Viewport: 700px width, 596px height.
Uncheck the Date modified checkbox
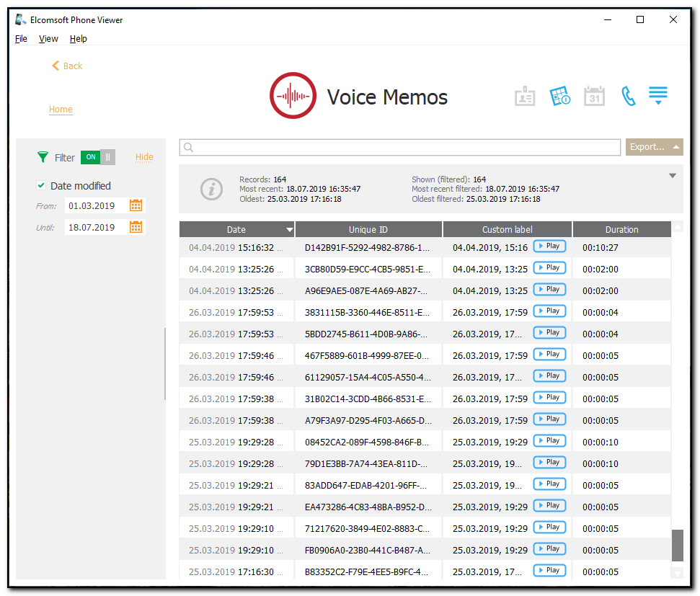[41, 185]
